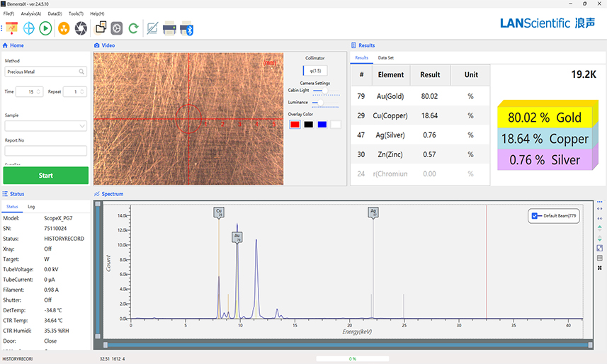Click the green play icon in toolbar
Viewport: 607px width, 364px height.
click(x=45, y=28)
